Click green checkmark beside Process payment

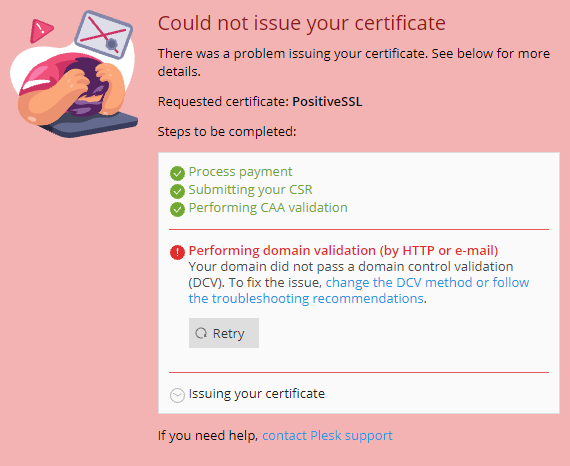click(177, 173)
